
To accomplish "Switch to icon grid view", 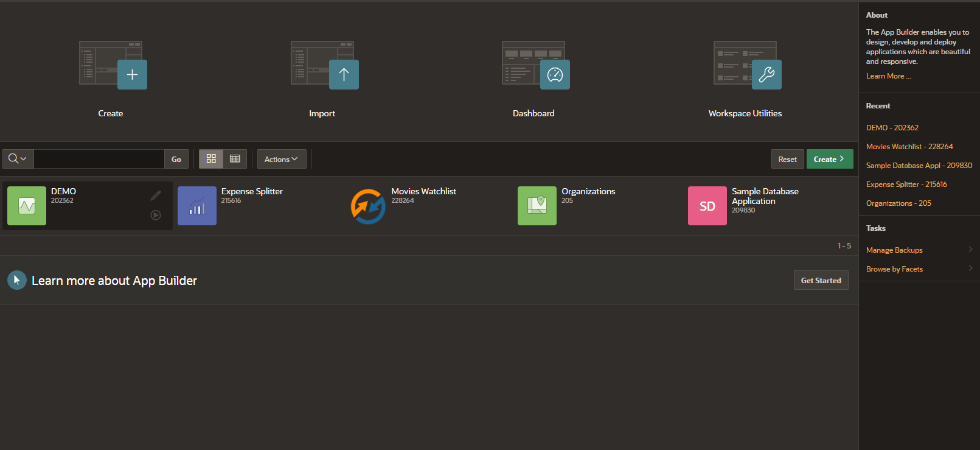I will pos(211,159).
